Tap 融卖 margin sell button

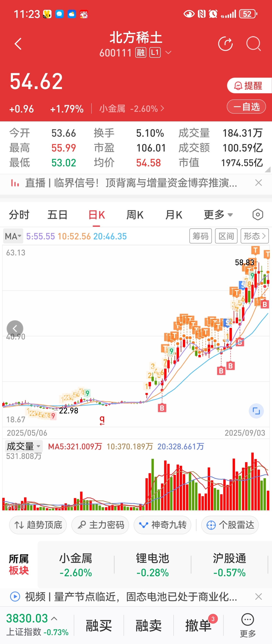(148, 626)
